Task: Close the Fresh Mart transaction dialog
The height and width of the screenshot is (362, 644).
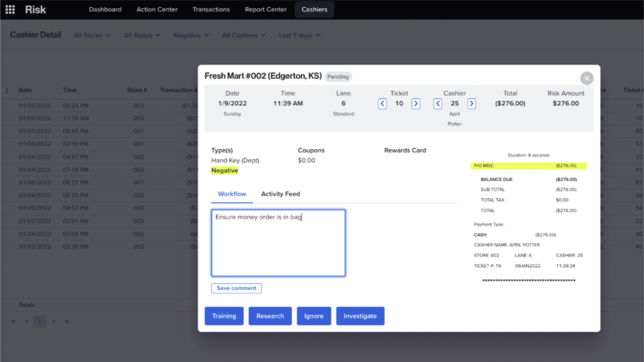Action: tap(587, 78)
